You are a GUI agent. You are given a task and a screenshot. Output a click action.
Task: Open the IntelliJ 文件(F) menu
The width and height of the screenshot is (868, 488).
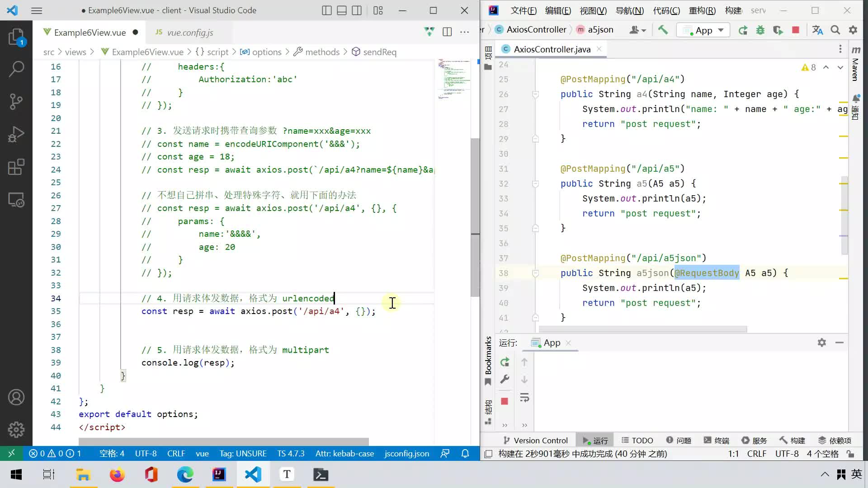(x=524, y=10)
